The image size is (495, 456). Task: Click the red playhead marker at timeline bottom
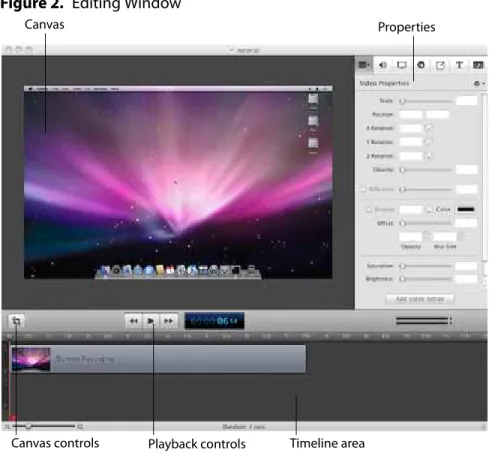point(13,417)
